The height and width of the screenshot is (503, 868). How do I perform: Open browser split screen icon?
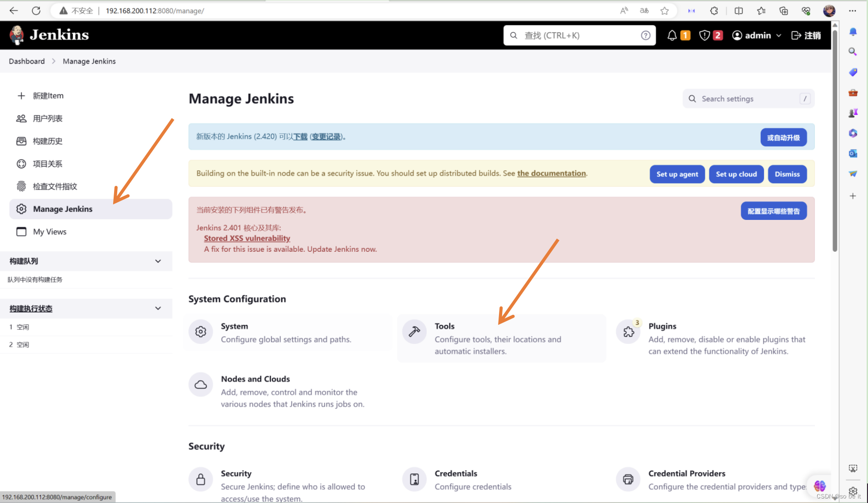click(x=738, y=10)
